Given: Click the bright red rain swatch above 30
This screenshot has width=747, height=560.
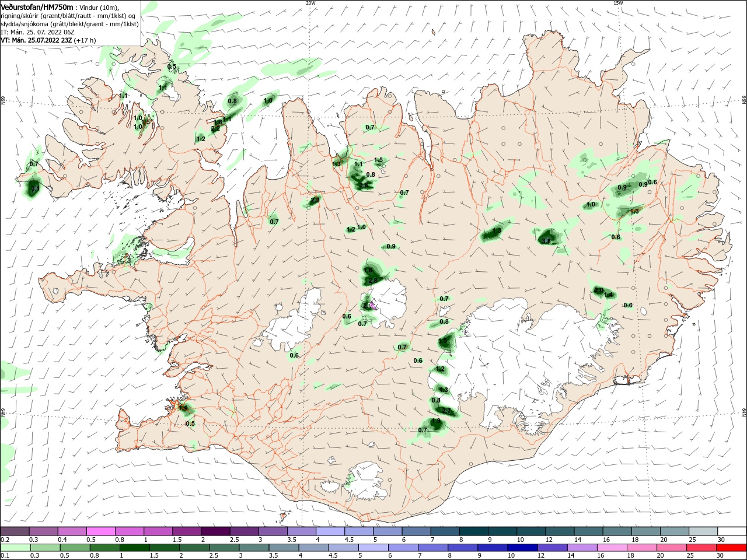Looking at the screenshot, I should tap(731, 548).
